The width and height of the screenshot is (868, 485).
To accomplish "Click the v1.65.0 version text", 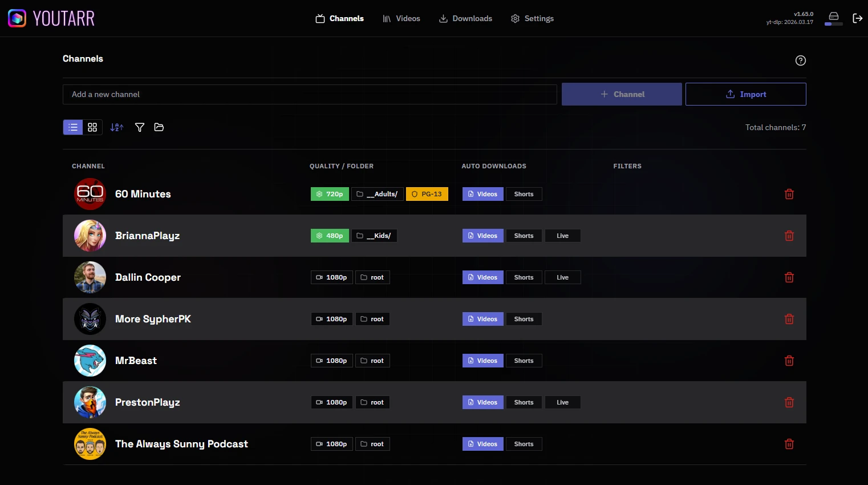I will tap(804, 14).
